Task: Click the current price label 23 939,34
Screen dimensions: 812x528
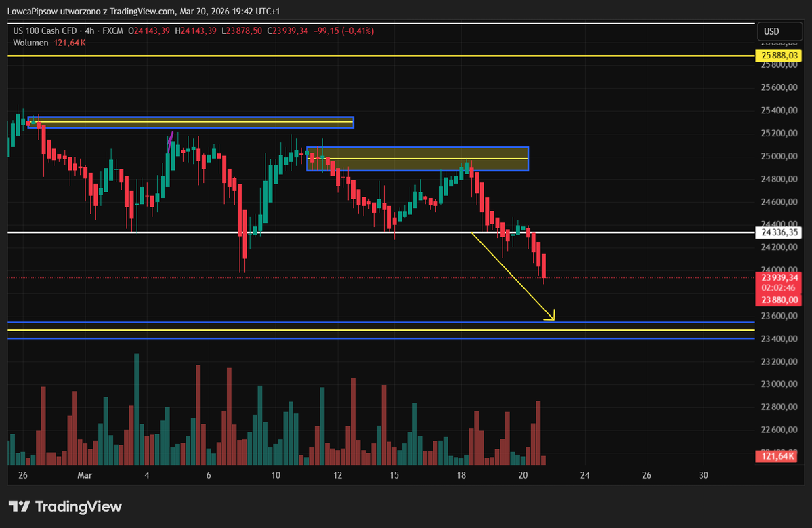Action: pyautogui.click(x=779, y=278)
